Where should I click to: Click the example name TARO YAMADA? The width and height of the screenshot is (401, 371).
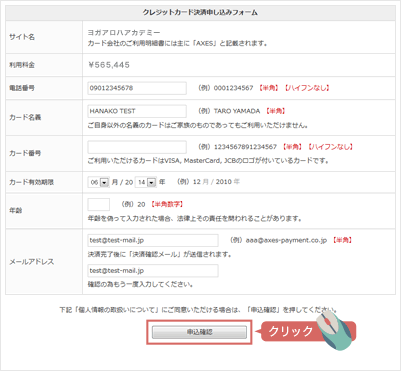pos(237,111)
